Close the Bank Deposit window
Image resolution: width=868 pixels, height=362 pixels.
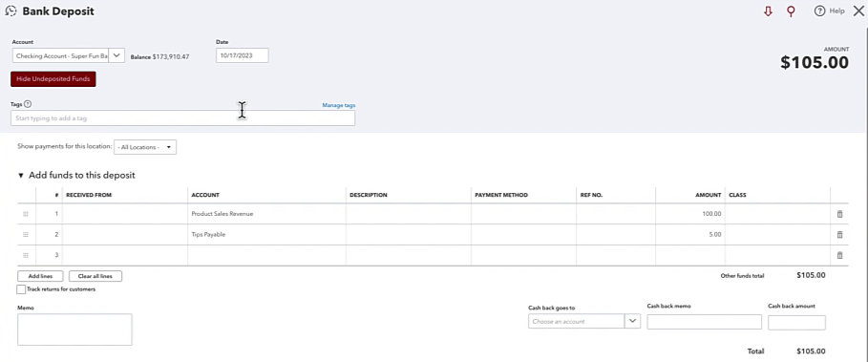(x=858, y=11)
